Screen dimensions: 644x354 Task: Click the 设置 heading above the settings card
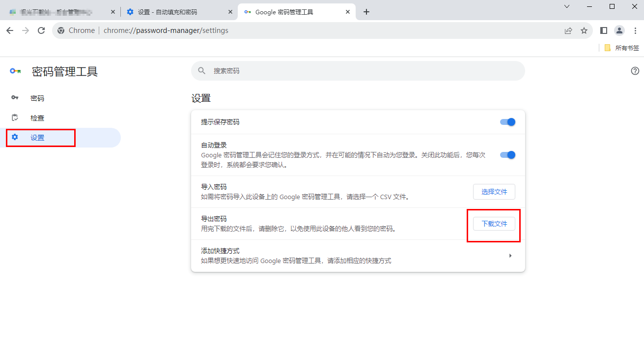click(x=201, y=98)
